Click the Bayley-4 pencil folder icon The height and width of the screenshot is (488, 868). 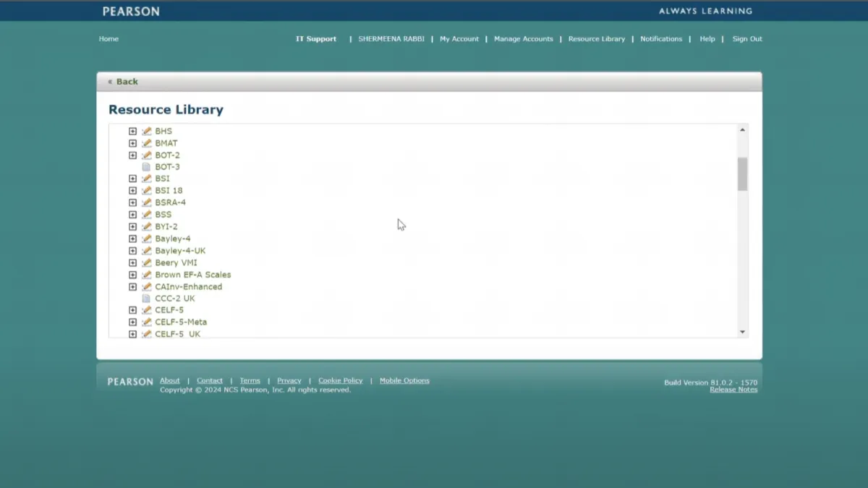146,239
